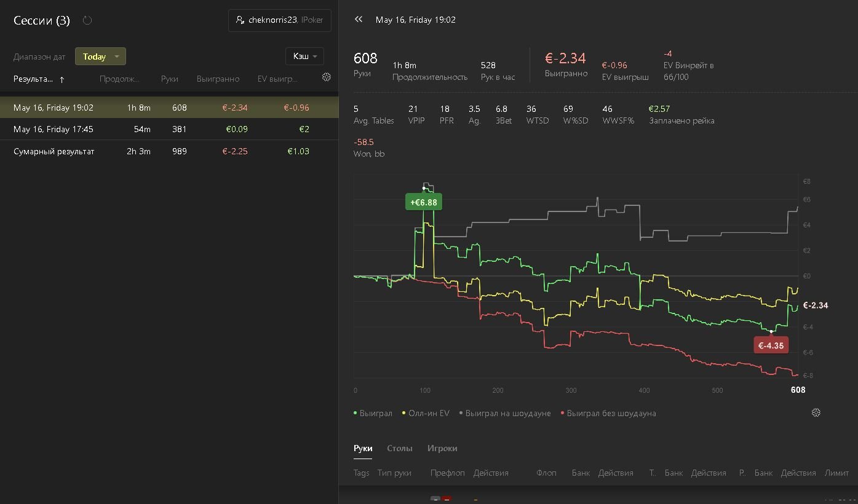Click the Ag. value 3.5

(x=474, y=109)
